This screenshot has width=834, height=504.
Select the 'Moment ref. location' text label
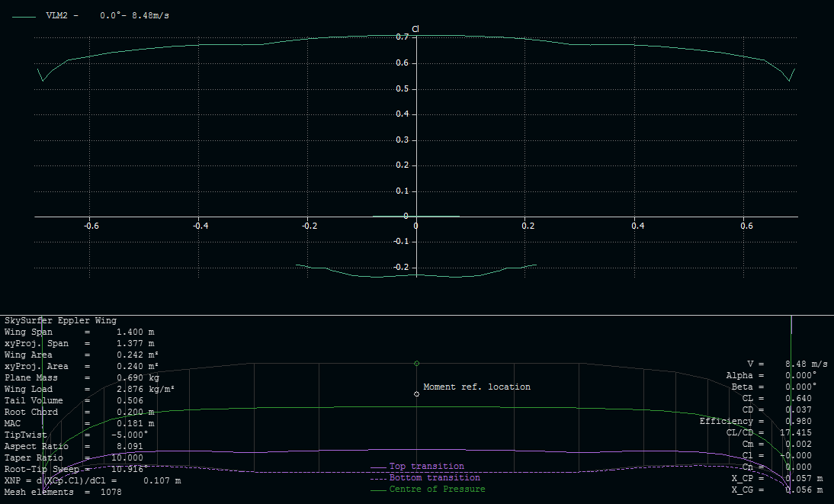point(476,387)
